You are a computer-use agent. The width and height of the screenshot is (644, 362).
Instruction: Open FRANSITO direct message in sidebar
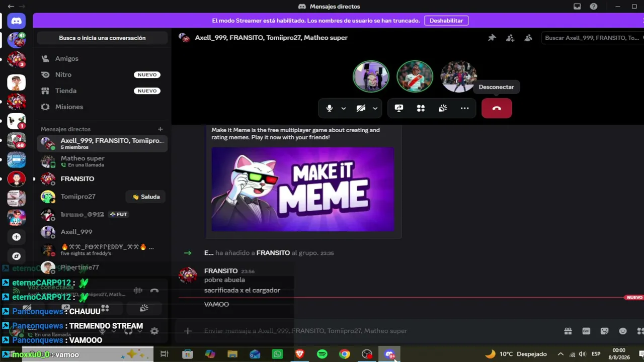(102, 178)
